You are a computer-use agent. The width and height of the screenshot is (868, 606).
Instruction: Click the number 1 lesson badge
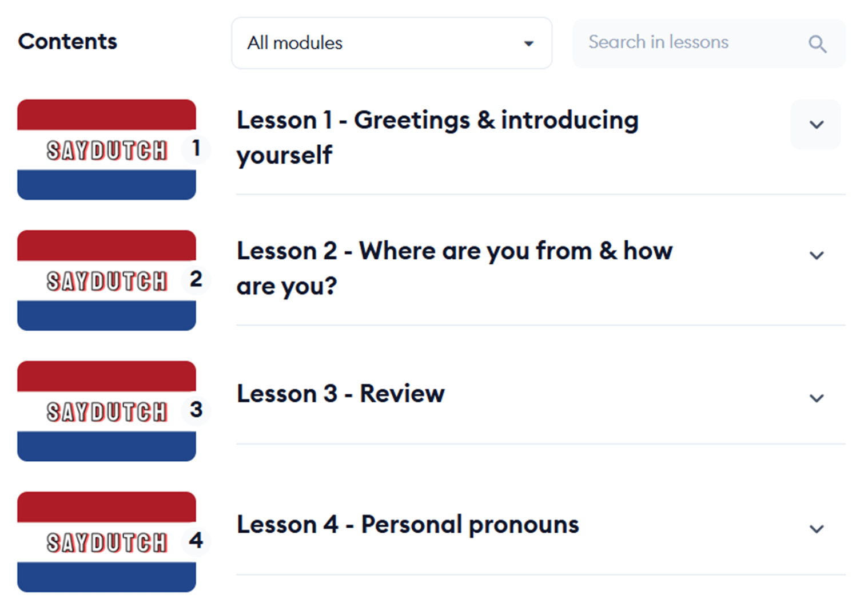tap(196, 149)
